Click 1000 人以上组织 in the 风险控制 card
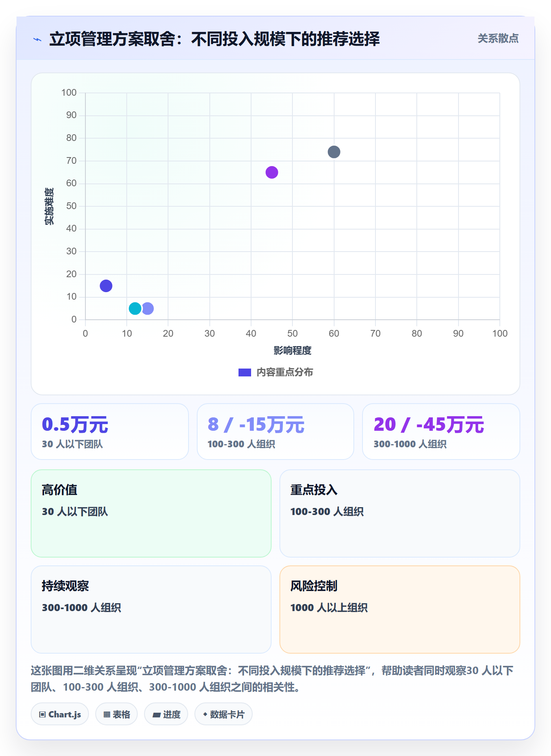The height and width of the screenshot is (756, 551). 329,608
